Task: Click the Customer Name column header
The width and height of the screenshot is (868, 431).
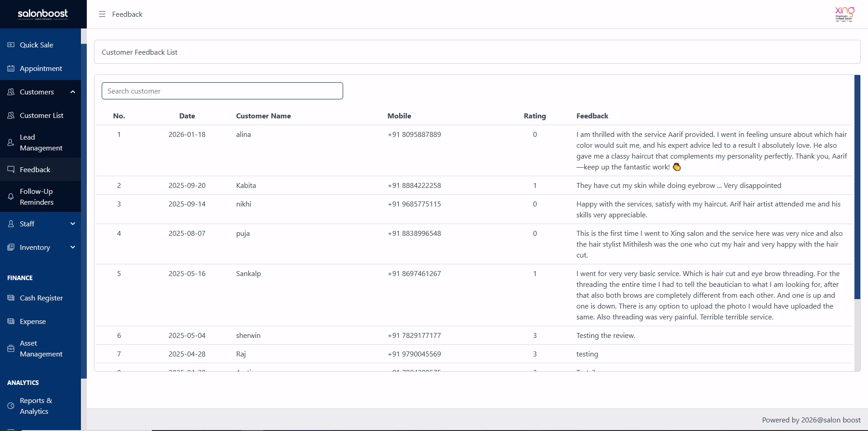Action: (263, 116)
